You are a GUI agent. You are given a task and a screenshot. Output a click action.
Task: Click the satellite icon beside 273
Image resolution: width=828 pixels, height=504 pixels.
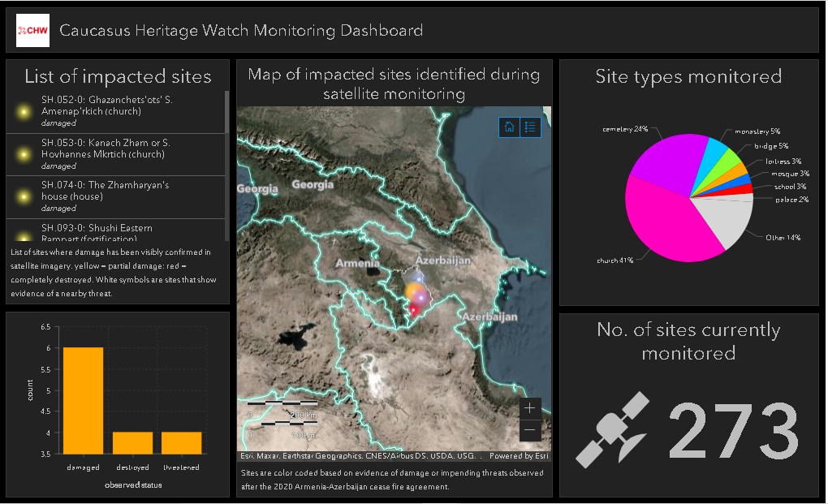pyautogui.click(x=614, y=429)
